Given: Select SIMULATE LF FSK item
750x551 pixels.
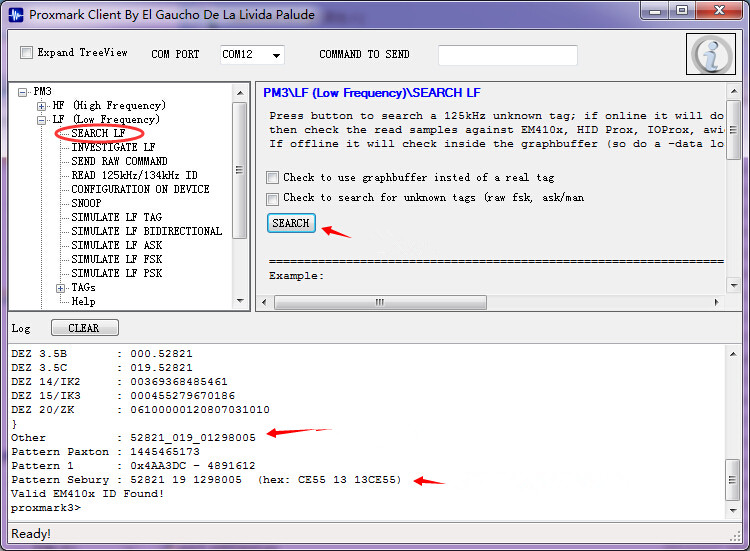Looking at the screenshot, I should [117, 259].
